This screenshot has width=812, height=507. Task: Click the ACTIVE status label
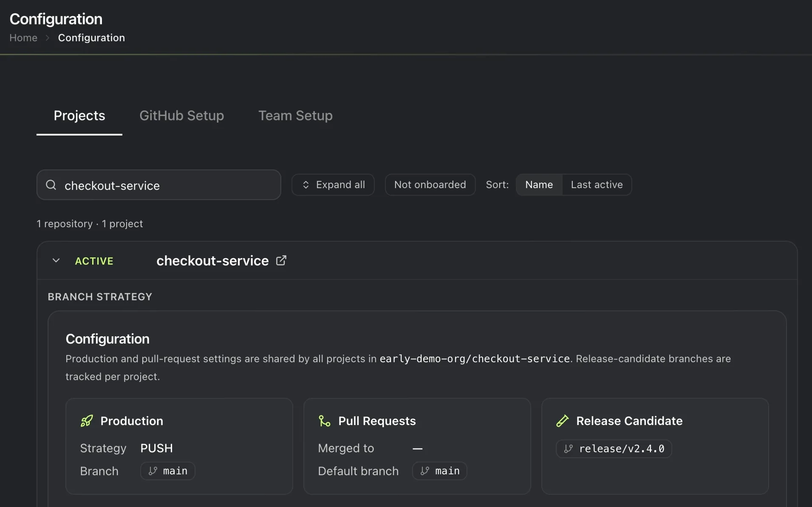94,261
